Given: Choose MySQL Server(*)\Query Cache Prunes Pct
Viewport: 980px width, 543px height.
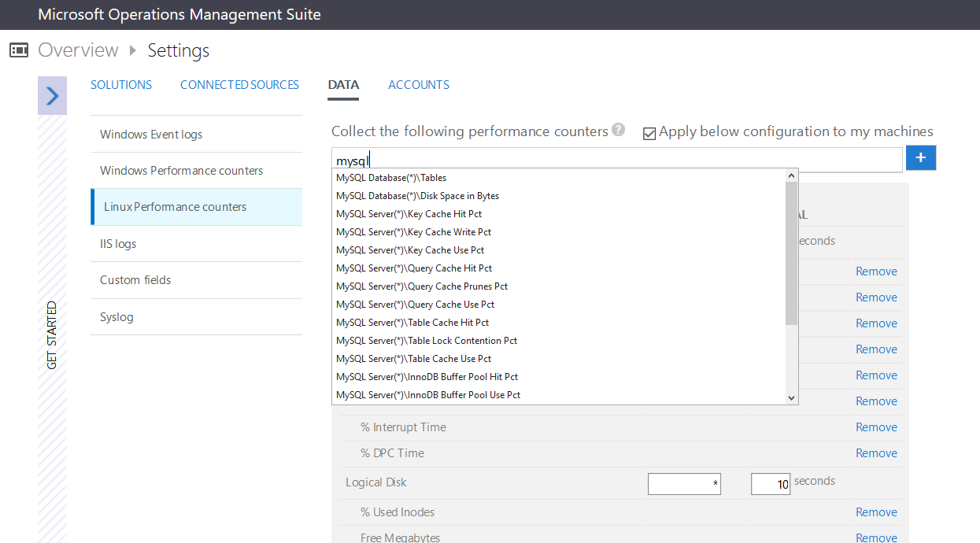Looking at the screenshot, I should (559, 286).
